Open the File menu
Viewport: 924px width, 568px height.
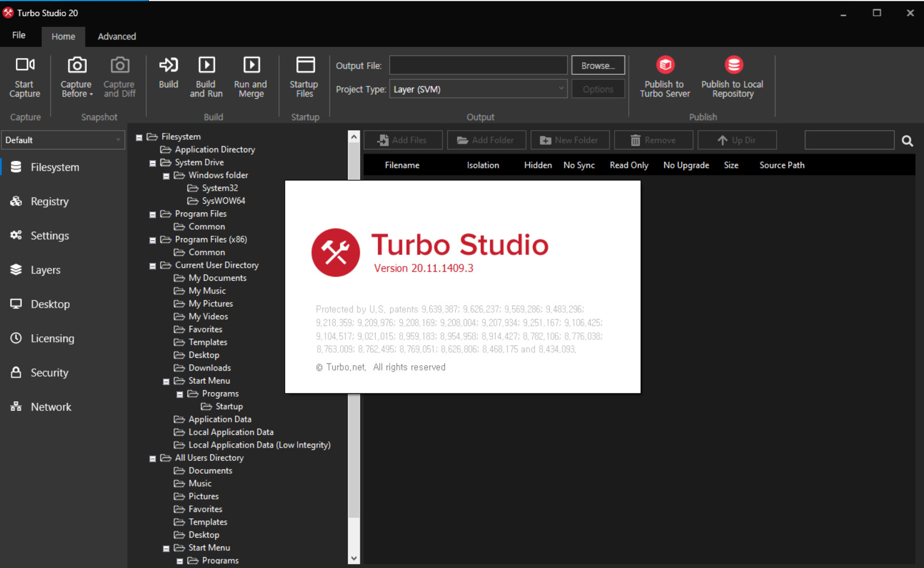click(x=19, y=35)
